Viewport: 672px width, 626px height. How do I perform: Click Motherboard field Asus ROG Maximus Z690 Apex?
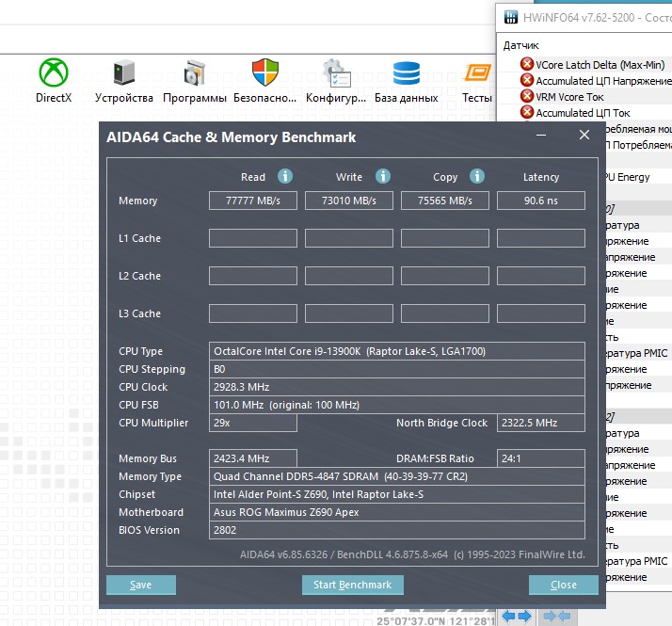point(397,512)
